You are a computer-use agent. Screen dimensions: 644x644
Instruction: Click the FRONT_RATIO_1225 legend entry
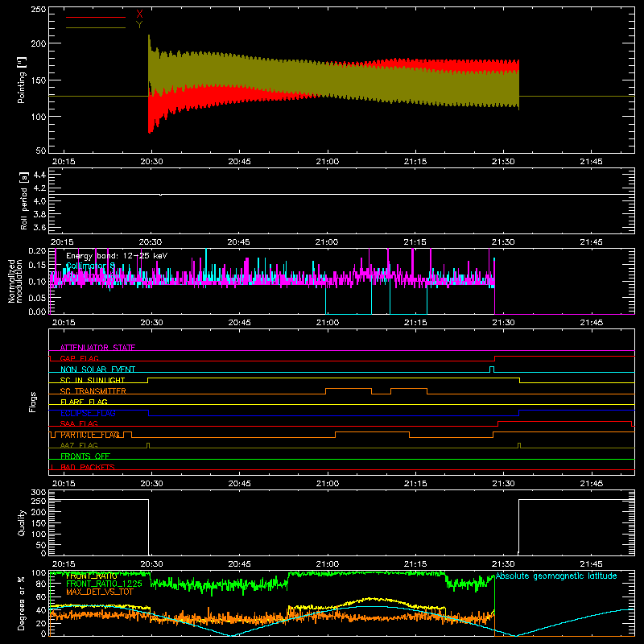[104, 584]
